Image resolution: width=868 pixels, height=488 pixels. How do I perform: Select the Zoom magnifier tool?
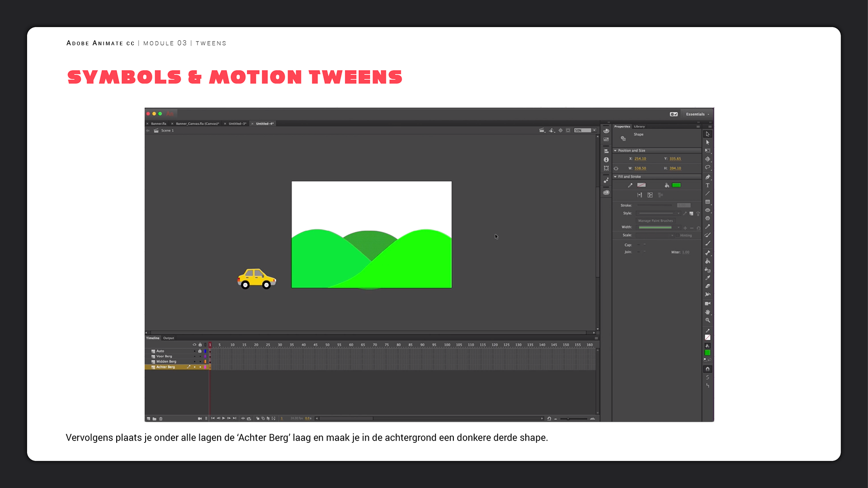coord(708,320)
